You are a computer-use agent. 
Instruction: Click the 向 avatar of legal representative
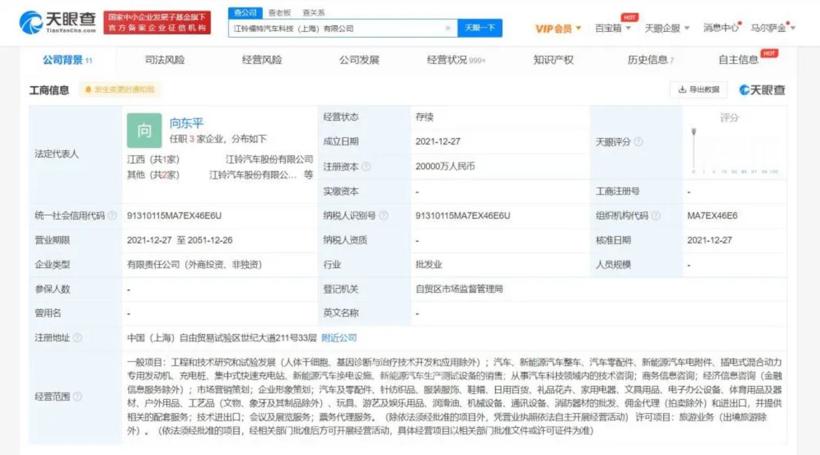pyautogui.click(x=144, y=130)
